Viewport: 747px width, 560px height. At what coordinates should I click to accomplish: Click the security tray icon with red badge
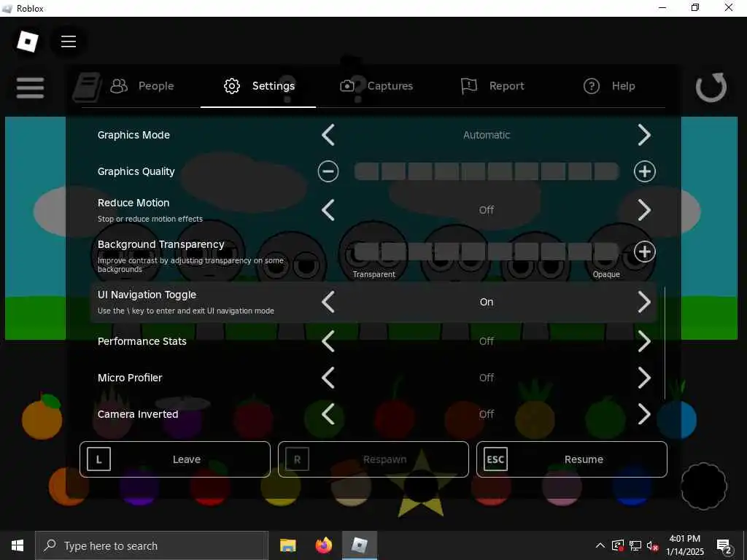(x=618, y=545)
